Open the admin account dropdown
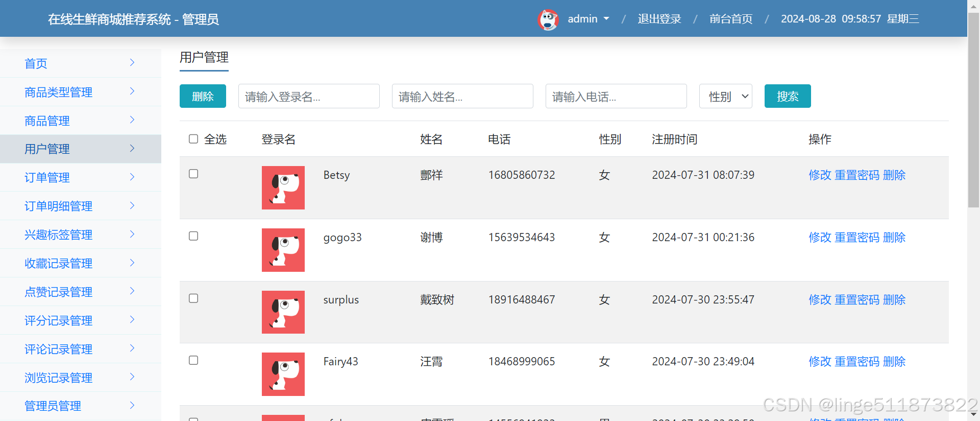980x421 pixels. coord(589,19)
